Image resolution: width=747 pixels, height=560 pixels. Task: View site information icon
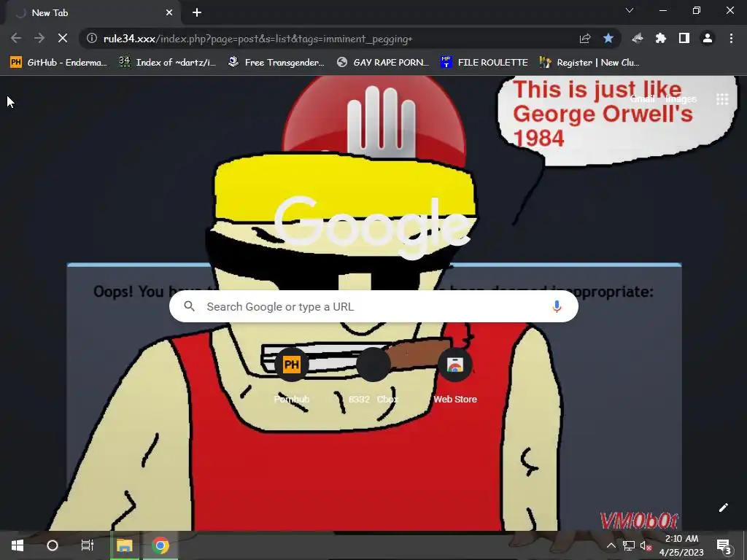pyautogui.click(x=92, y=38)
